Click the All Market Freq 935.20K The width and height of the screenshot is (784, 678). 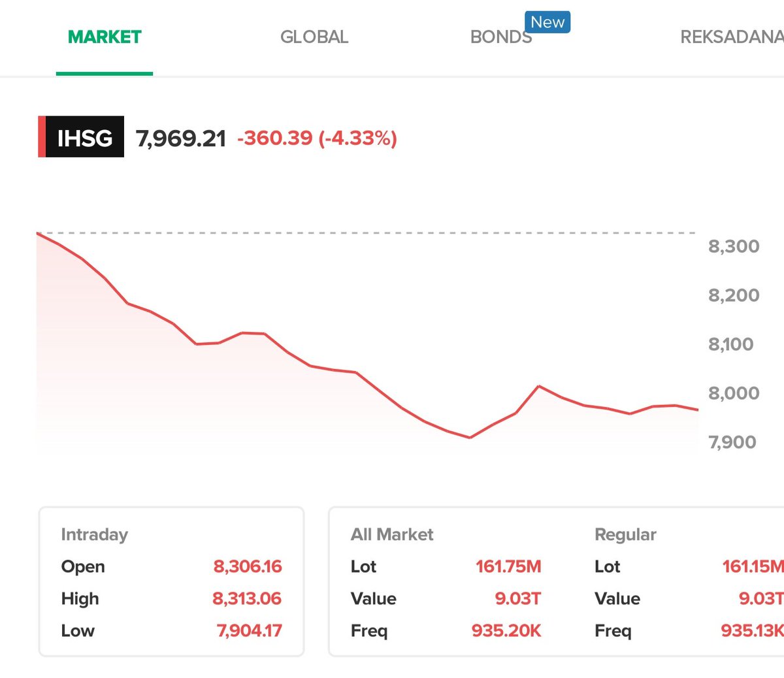[x=506, y=630]
